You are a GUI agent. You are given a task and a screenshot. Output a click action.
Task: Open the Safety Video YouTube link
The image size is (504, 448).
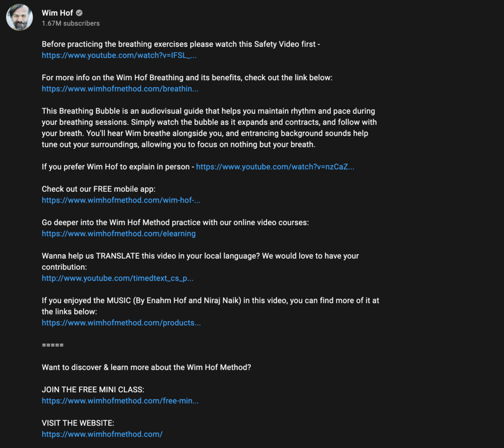[x=119, y=55]
